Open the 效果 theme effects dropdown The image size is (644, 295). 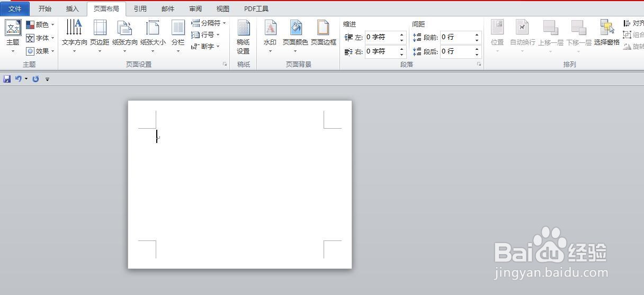click(x=40, y=51)
